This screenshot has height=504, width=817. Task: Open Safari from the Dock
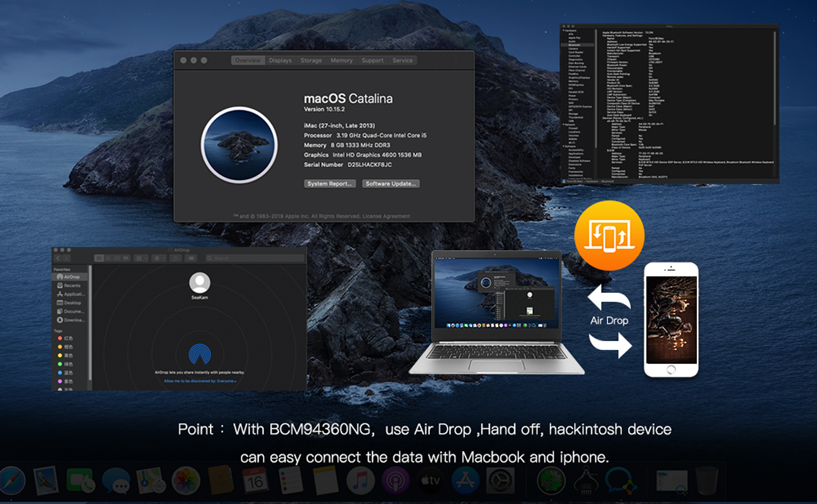(x=11, y=481)
